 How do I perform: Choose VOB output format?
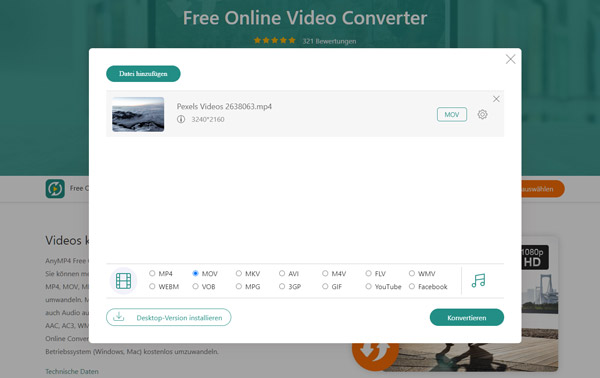click(196, 286)
